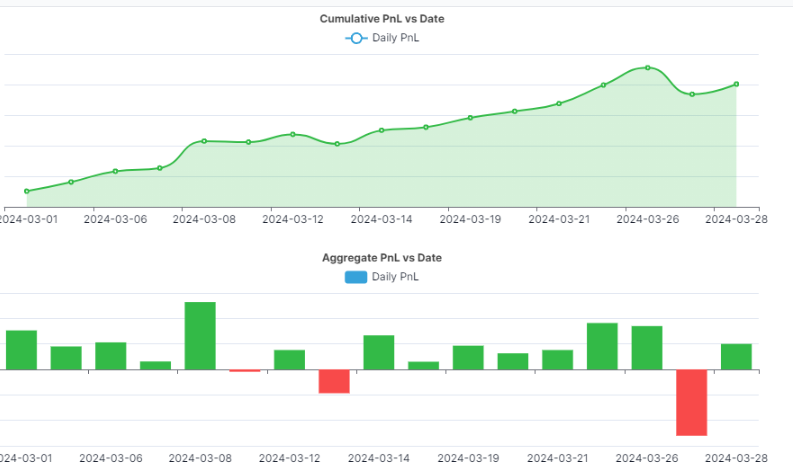
Task: Toggle the blue Daily PnL legend swatch in Aggregate chart
Action: pyautogui.click(x=356, y=277)
